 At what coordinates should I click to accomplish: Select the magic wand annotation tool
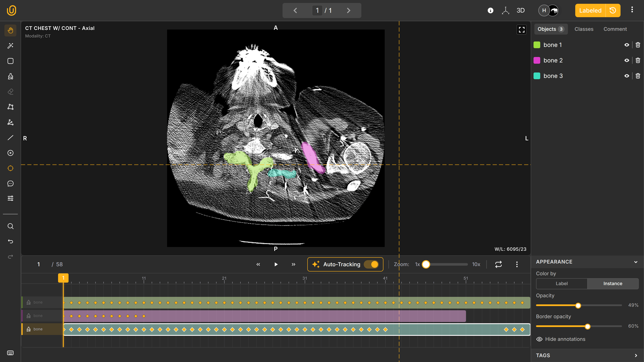(x=10, y=46)
